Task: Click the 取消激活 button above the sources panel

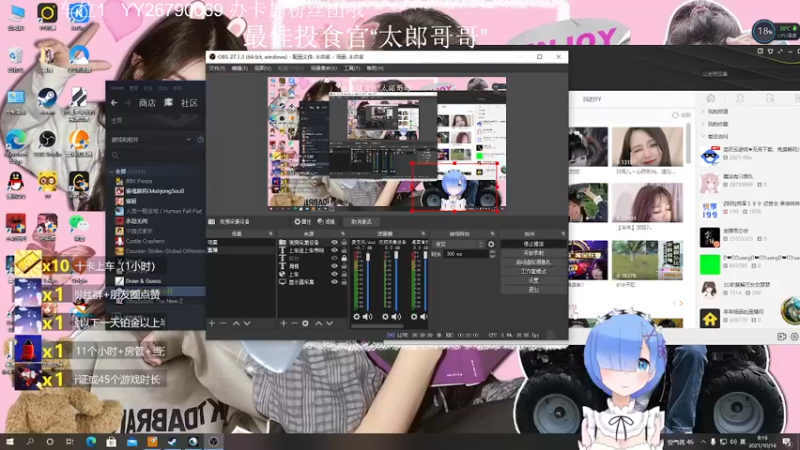Action: 361,222
